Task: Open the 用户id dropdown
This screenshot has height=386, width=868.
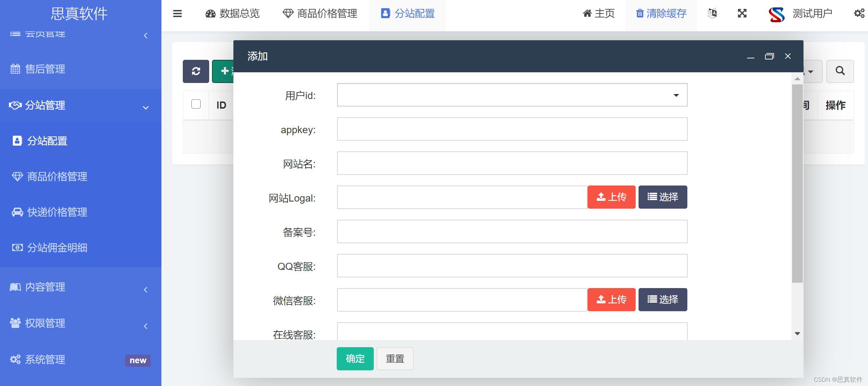Action: click(512, 95)
